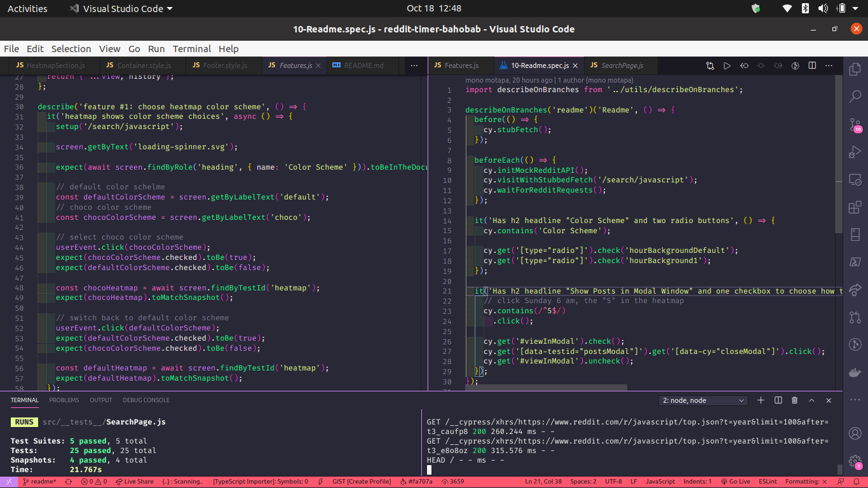Open the Explorer view in activity bar
Screen dimensions: 868x488
click(x=855, y=69)
